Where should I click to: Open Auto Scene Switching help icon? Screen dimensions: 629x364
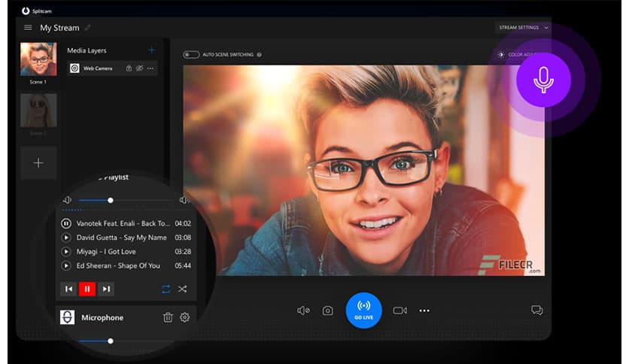(x=259, y=54)
